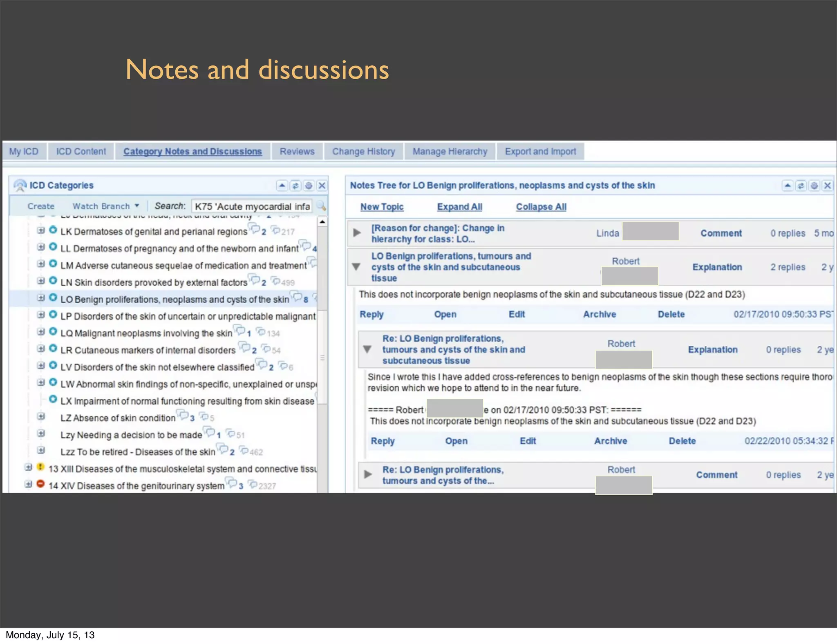This screenshot has height=644, width=837.
Task: Switch to ICD Content tab
Action: (81, 152)
